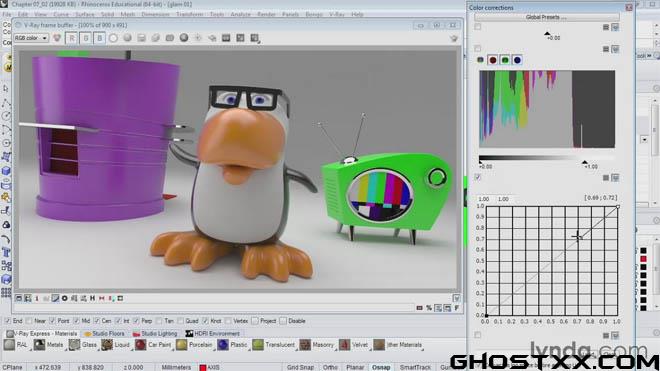Viewport: 660px width, 371px height.
Task: Toggle the red channel R button
Action: point(72,38)
